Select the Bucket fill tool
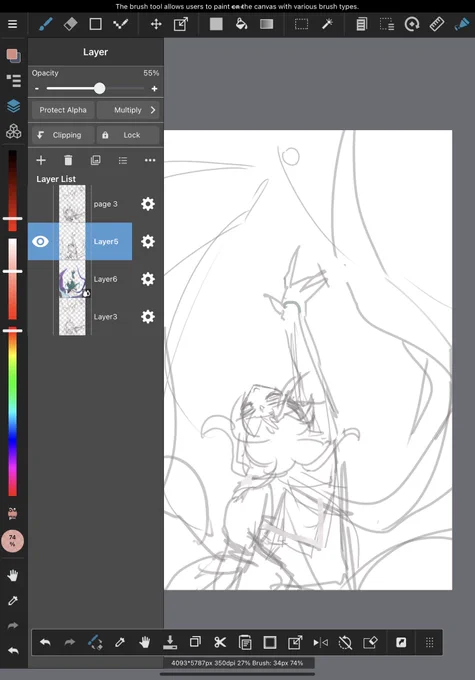Screen dimensions: 475x680 (241, 24)
